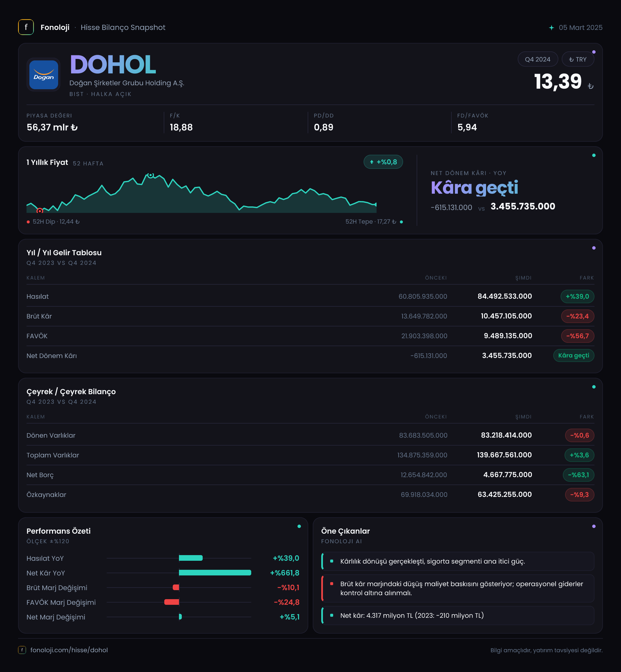621x672 pixels.
Task: Click the purple dot in Öne Çıkanlar card
Action: [594, 526]
